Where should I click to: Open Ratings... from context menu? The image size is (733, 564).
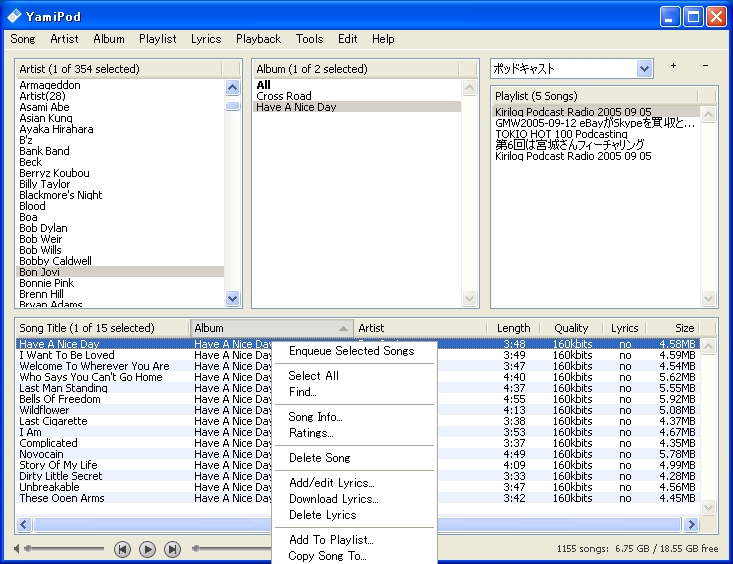click(354, 433)
